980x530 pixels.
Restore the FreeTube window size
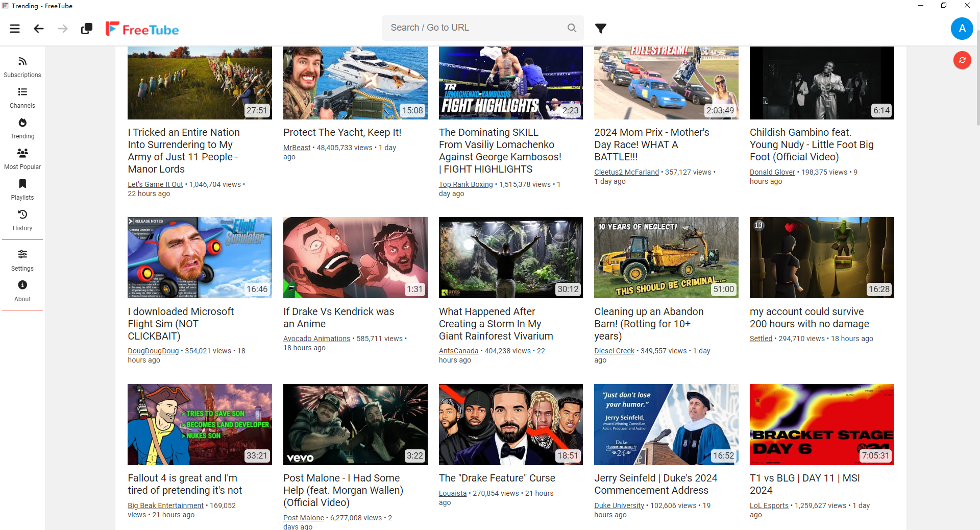pyautogui.click(x=944, y=6)
